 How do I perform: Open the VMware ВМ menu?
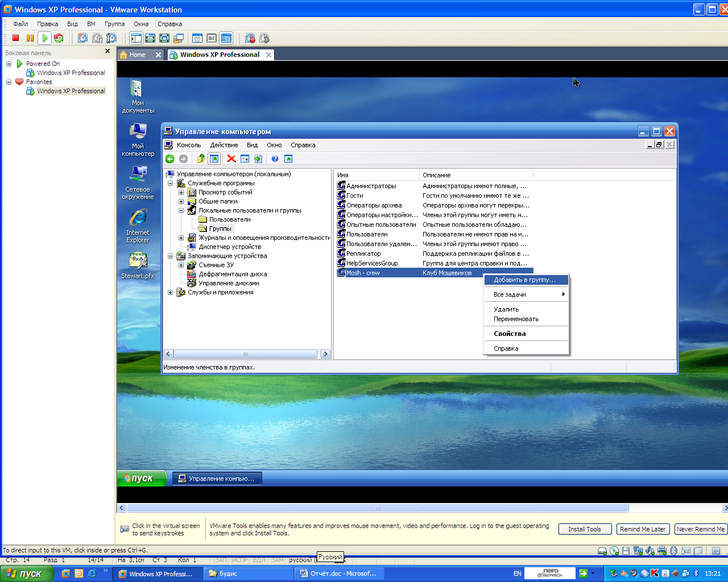pos(91,24)
